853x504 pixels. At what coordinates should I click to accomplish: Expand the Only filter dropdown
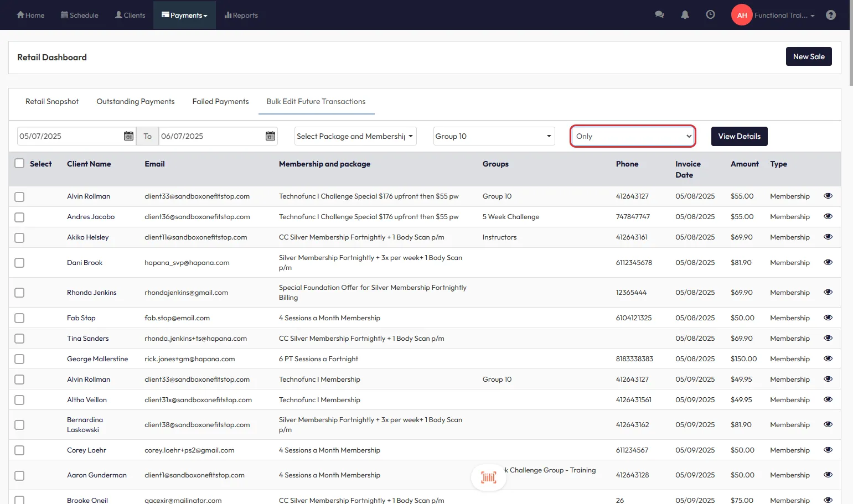(x=633, y=136)
